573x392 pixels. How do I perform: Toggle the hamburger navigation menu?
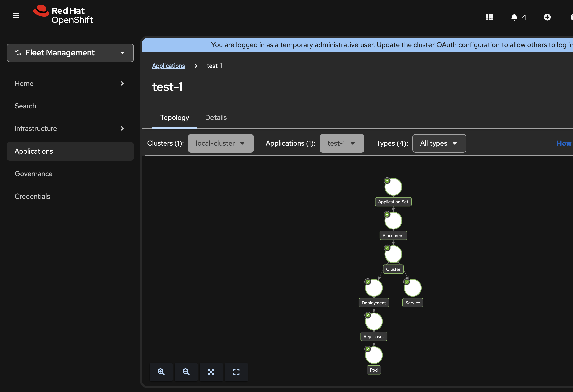coord(16,16)
